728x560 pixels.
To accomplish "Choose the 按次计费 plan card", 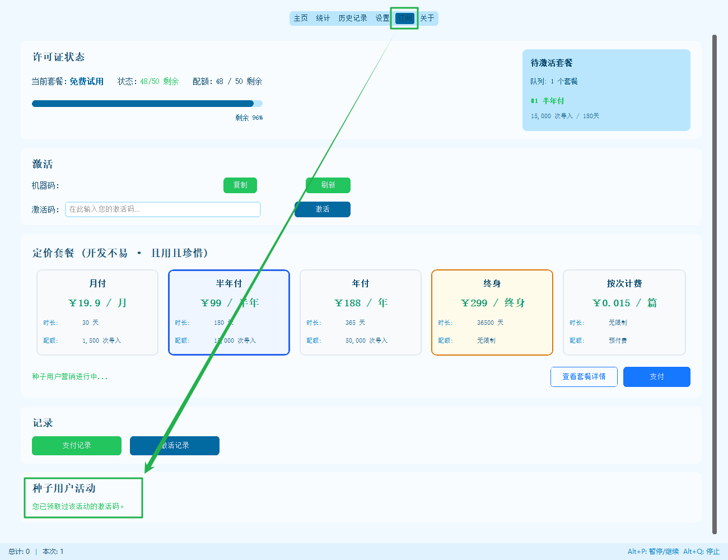I will (x=624, y=312).
